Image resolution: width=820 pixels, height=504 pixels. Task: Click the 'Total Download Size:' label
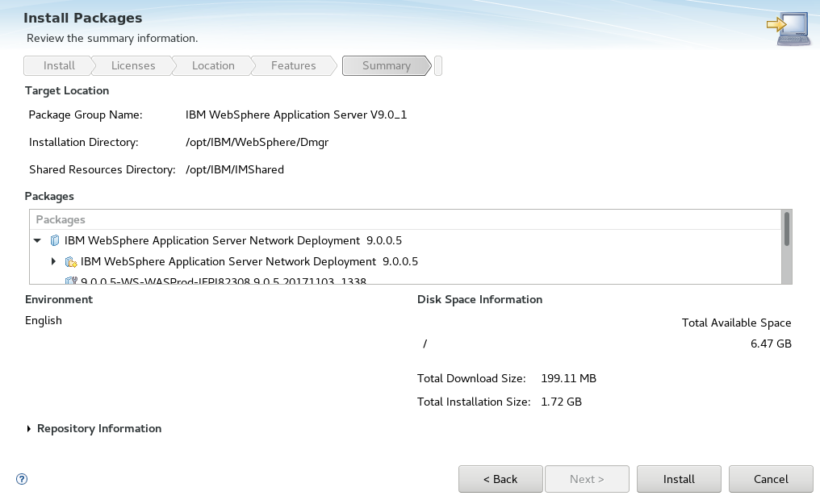click(x=471, y=379)
